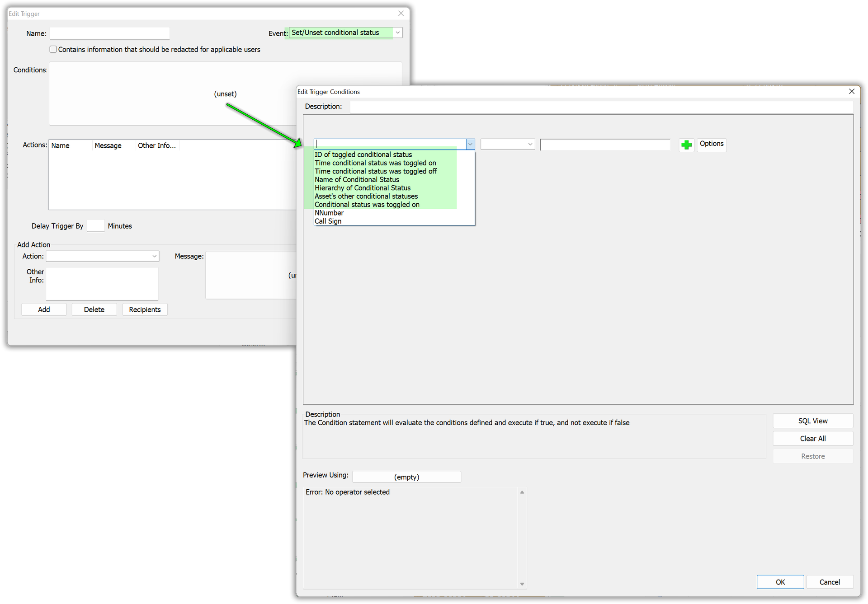Screen dimensions: 868x604
Task: Cancel the Edit Trigger Conditions dialog
Action: tap(830, 582)
